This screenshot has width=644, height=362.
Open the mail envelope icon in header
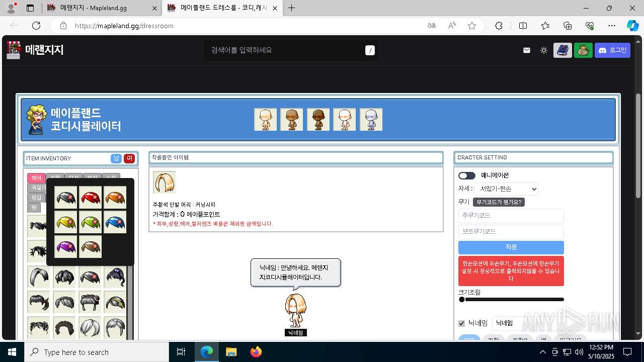pos(527,50)
